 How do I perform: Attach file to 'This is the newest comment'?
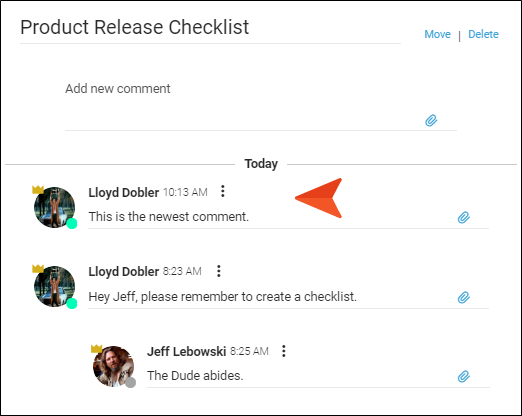pyautogui.click(x=463, y=217)
